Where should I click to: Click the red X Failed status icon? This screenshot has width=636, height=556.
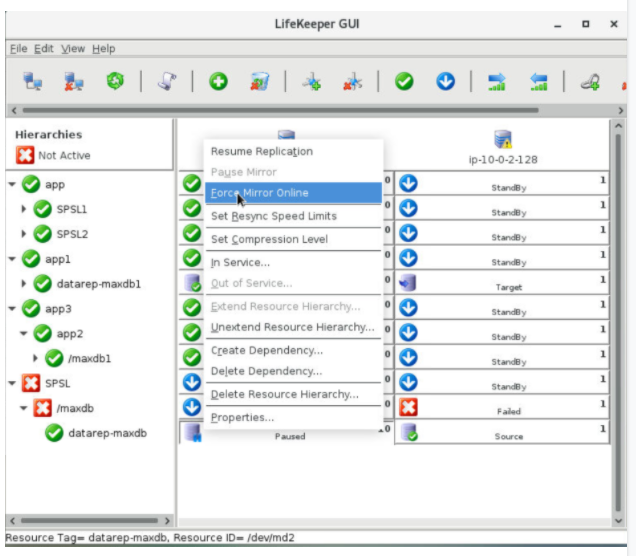point(408,407)
